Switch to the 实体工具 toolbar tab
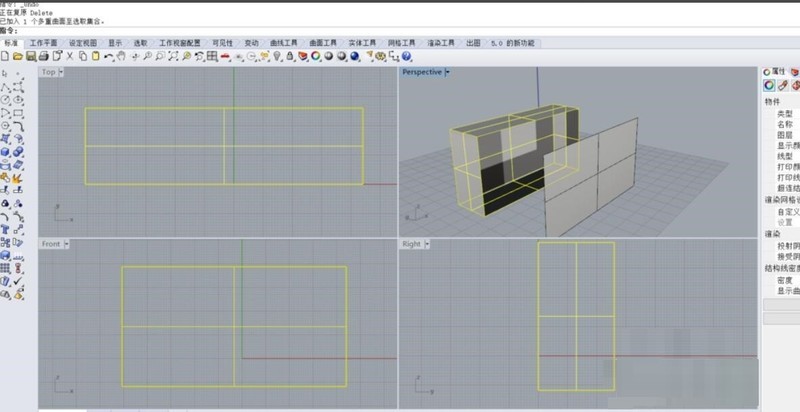The height and width of the screenshot is (412, 800). pyautogui.click(x=362, y=43)
